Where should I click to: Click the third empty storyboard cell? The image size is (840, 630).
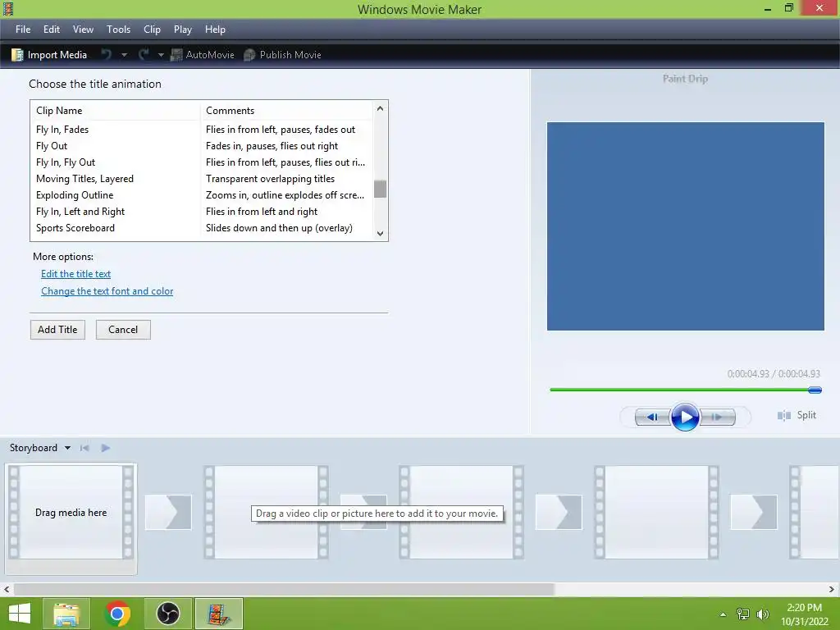pyautogui.click(x=461, y=513)
